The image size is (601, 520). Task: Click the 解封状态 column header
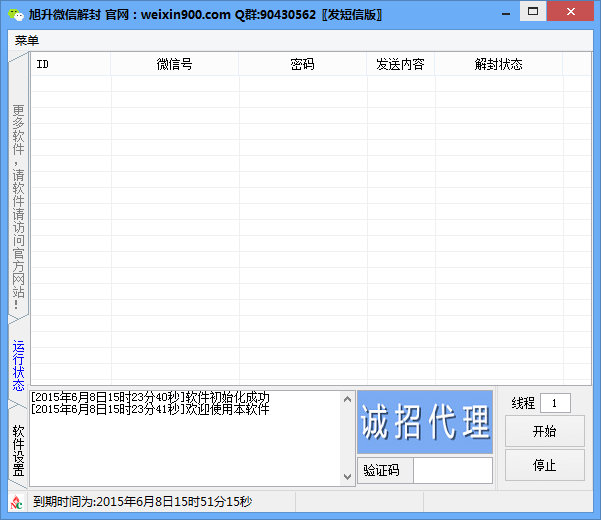[x=499, y=64]
